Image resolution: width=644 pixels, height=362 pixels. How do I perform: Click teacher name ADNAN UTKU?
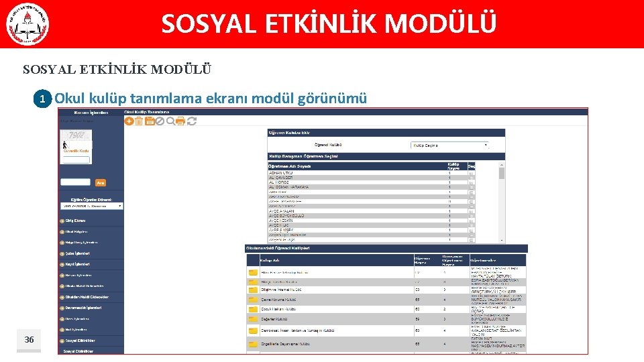pos(281,173)
